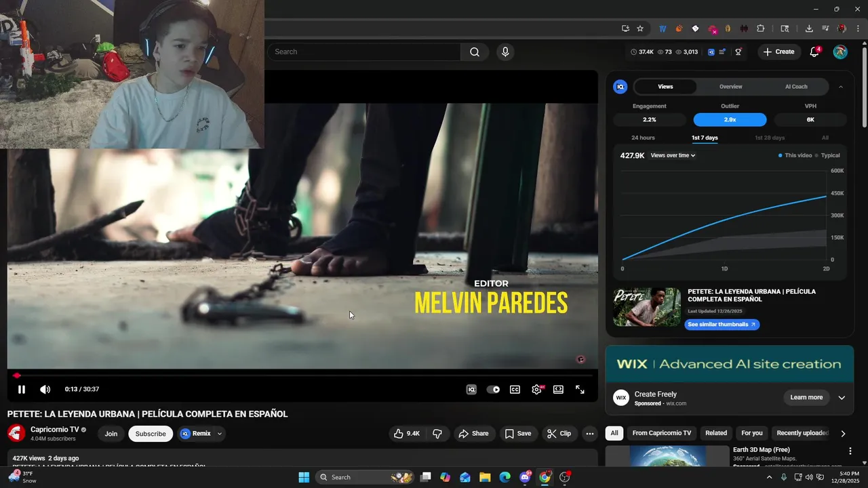
Task: Save video to playlist
Action: pyautogui.click(x=517, y=434)
